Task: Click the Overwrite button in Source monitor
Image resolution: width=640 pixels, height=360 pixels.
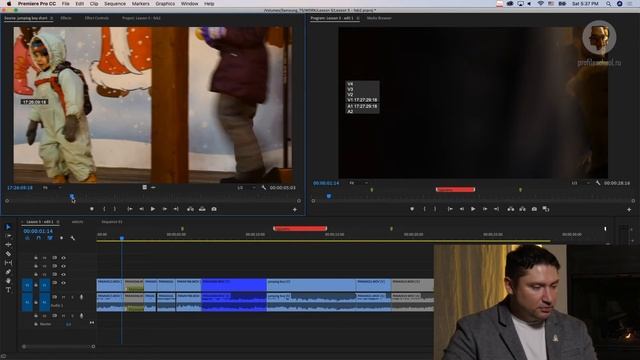Action: pyautogui.click(x=202, y=209)
